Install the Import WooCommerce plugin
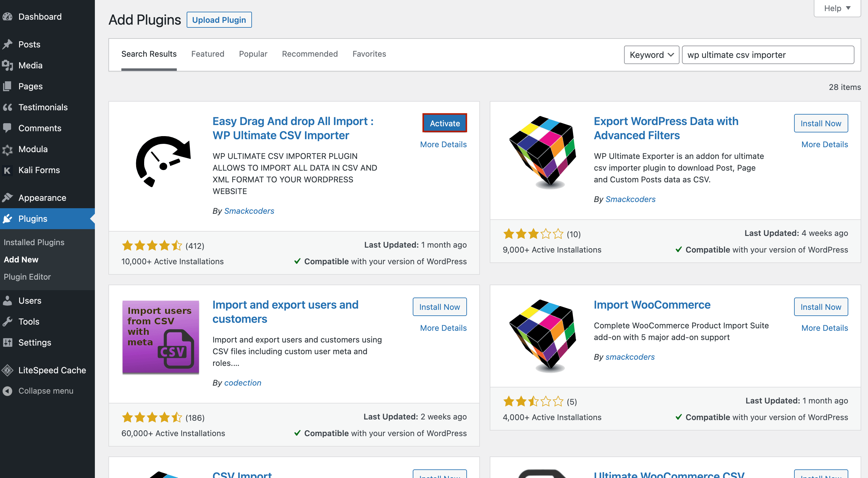 point(821,306)
